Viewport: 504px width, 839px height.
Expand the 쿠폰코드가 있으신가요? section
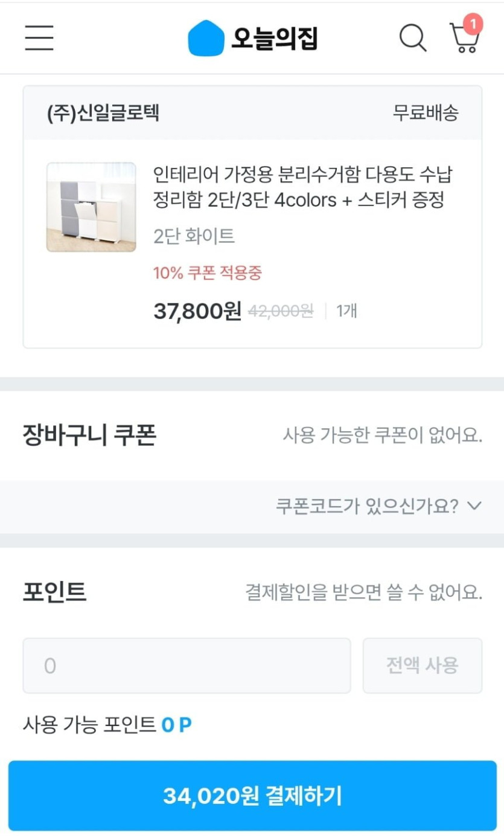coord(366,506)
